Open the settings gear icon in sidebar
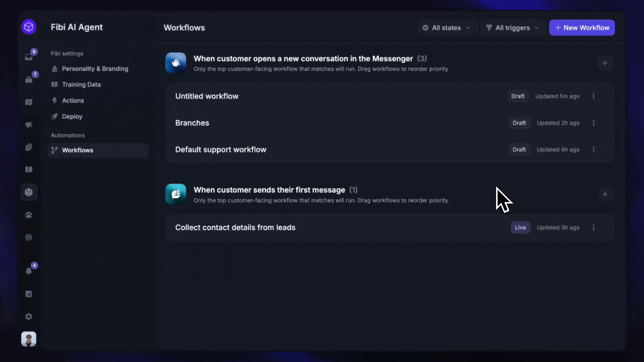The width and height of the screenshot is (644, 362). 29,317
